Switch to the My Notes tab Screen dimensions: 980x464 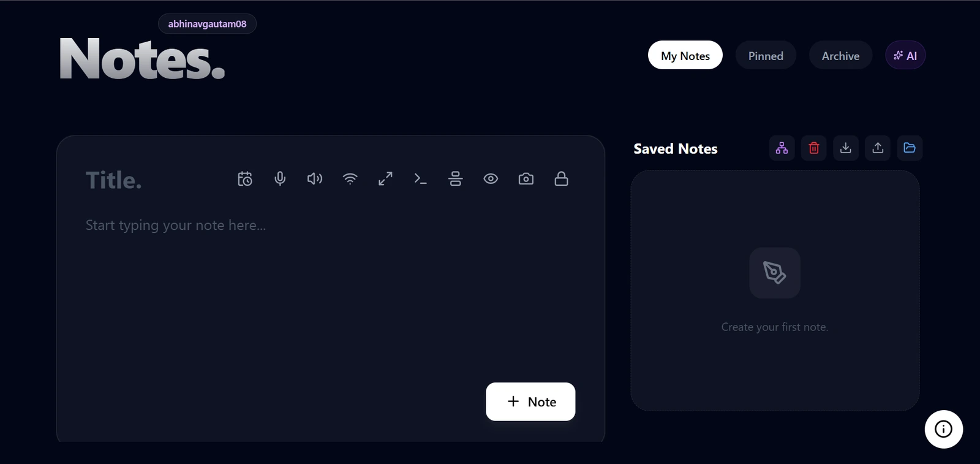685,56
